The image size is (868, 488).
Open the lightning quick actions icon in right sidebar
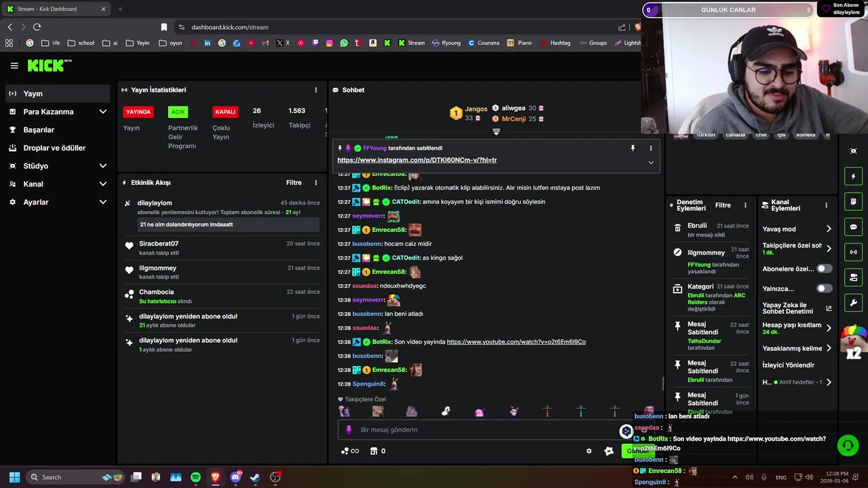853,177
